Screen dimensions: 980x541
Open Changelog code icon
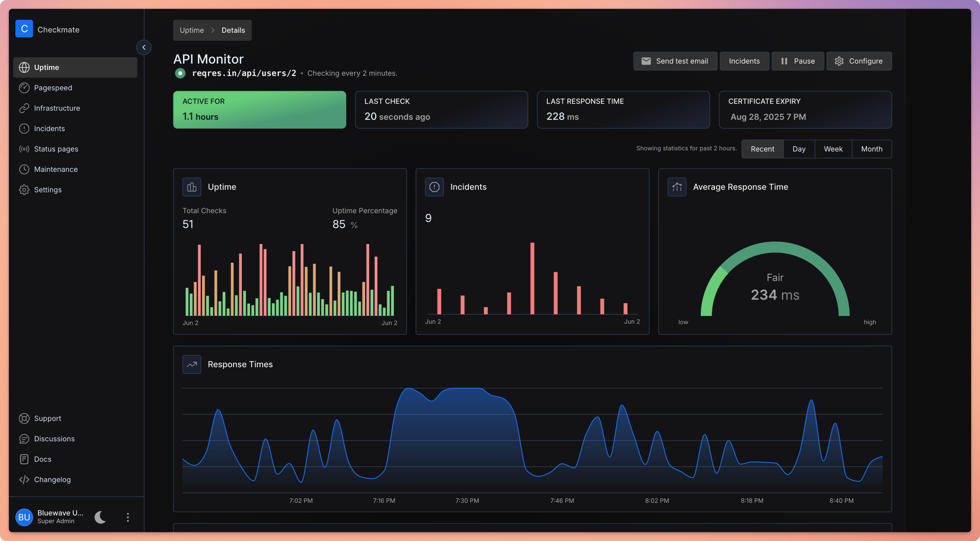pos(24,480)
